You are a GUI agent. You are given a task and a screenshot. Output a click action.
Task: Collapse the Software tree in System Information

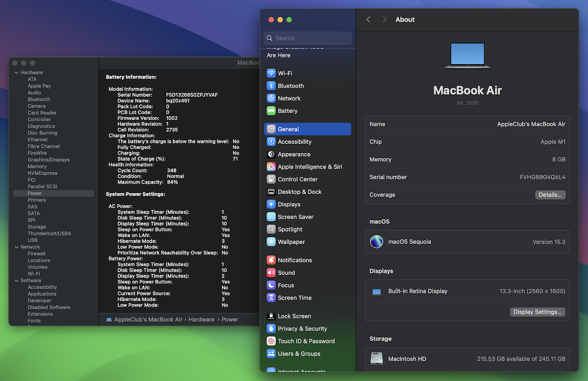[x=17, y=280]
